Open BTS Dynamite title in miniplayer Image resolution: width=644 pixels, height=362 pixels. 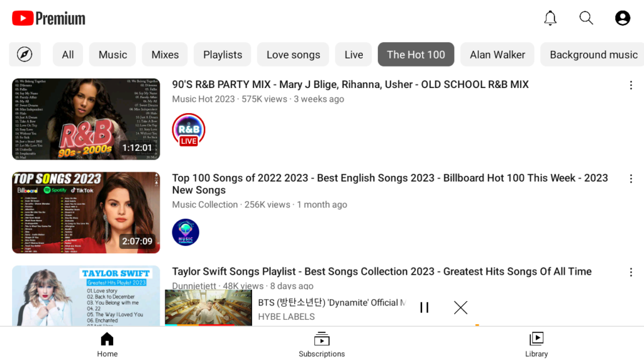click(x=331, y=302)
